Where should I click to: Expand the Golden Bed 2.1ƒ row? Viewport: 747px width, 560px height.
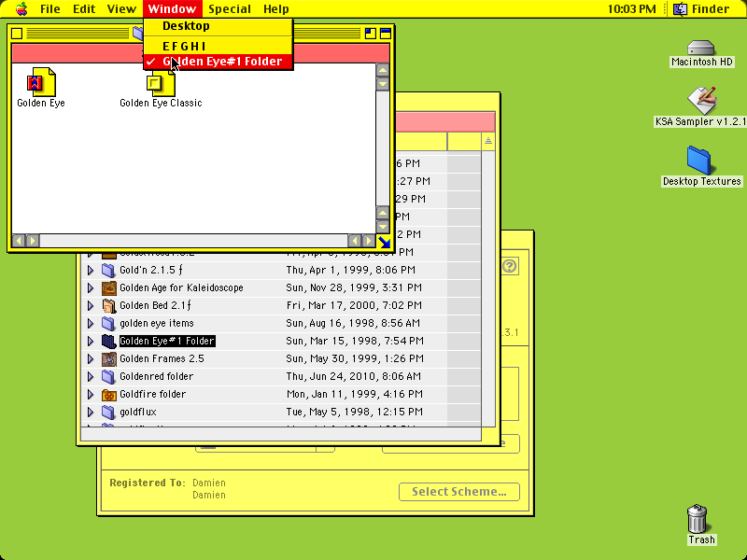[91, 305]
